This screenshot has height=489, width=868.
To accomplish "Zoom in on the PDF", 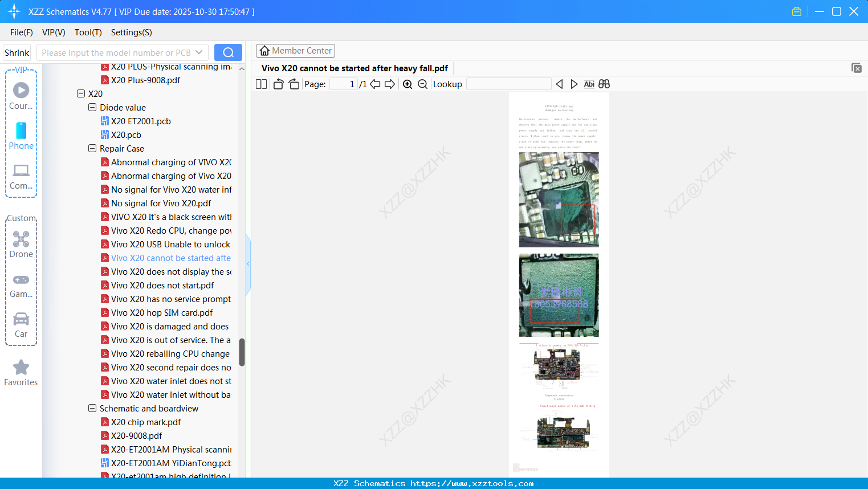I will click(407, 84).
